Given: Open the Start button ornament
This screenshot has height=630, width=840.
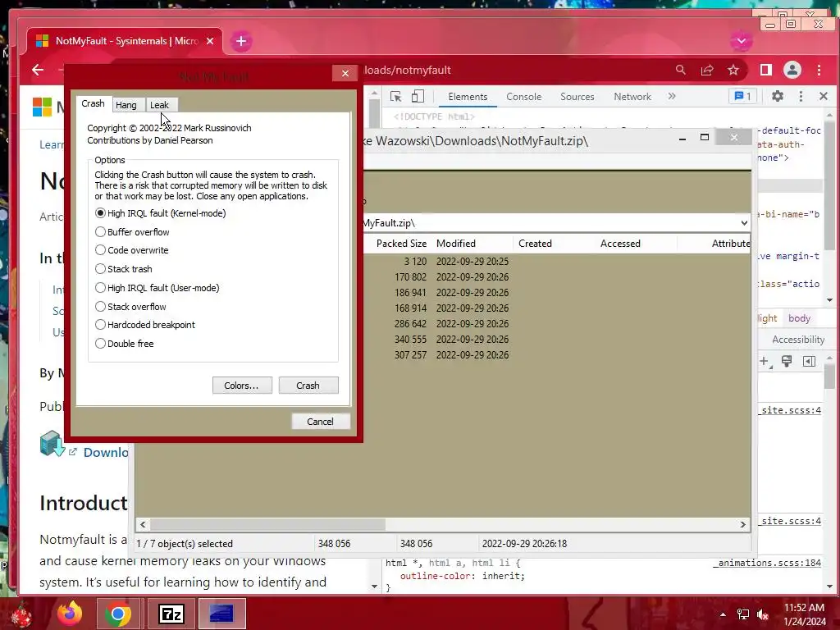Looking at the screenshot, I should pyautogui.click(x=21, y=615).
